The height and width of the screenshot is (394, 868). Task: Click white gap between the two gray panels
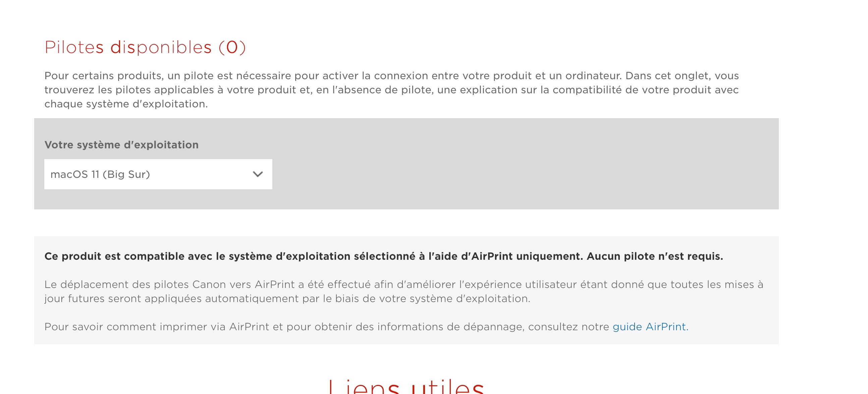tap(404, 223)
